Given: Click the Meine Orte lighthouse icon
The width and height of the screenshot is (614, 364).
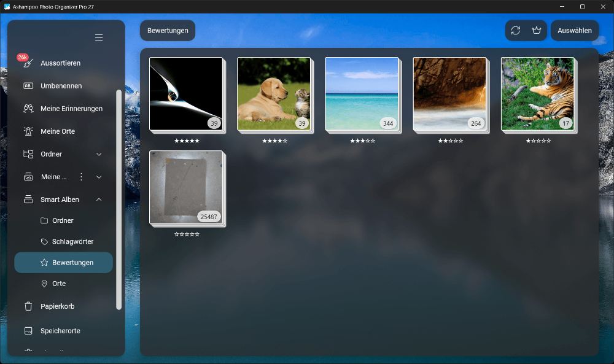Looking at the screenshot, I should click(x=28, y=131).
